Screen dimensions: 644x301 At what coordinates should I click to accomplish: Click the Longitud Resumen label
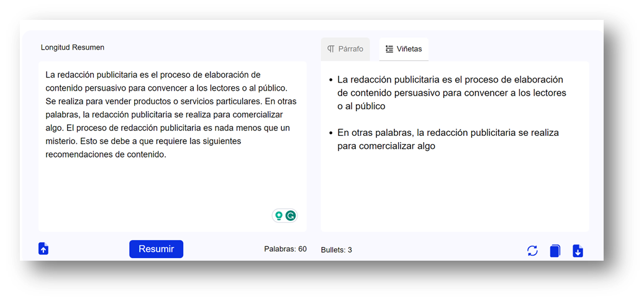point(73,47)
